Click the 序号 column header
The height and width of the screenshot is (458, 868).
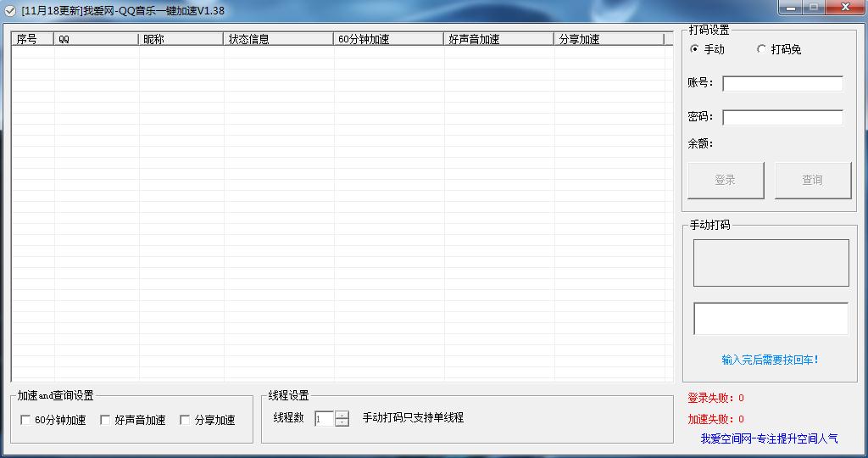click(32, 39)
